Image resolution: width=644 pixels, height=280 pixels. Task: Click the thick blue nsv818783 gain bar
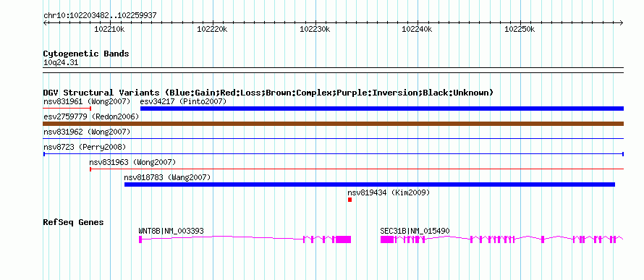coord(370,184)
